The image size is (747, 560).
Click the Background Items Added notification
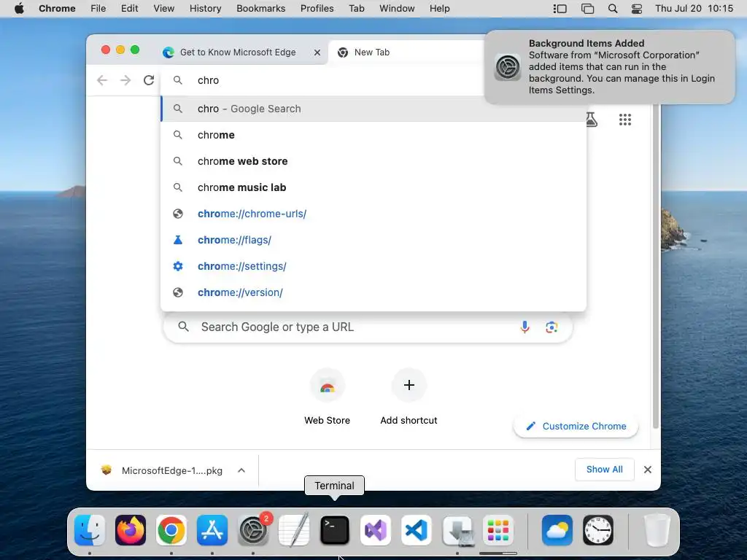pos(609,66)
